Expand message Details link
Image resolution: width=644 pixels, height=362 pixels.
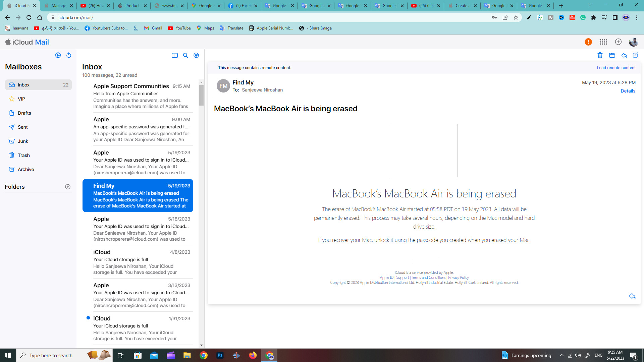pyautogui.click(x=628, y=91)
